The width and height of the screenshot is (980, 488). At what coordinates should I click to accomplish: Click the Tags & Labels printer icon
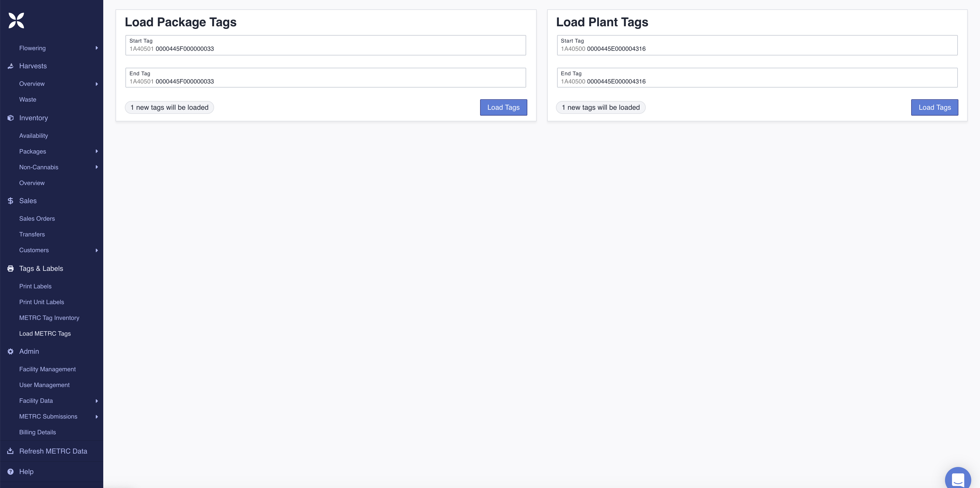click(x=11, y=269)
